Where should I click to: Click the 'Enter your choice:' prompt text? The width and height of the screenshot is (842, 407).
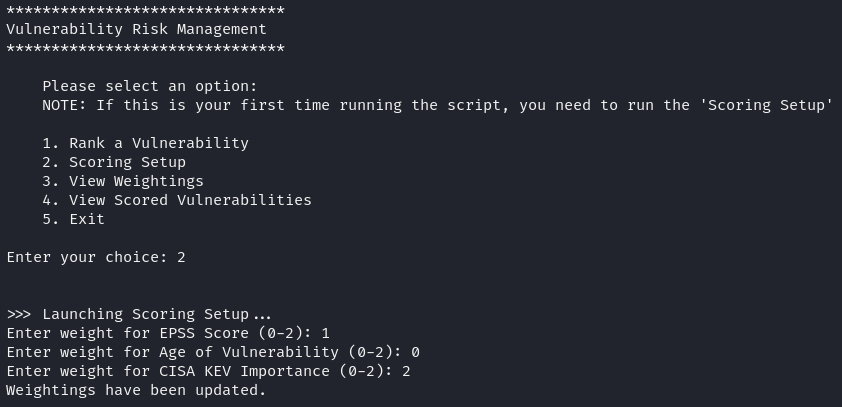[87, 257]
